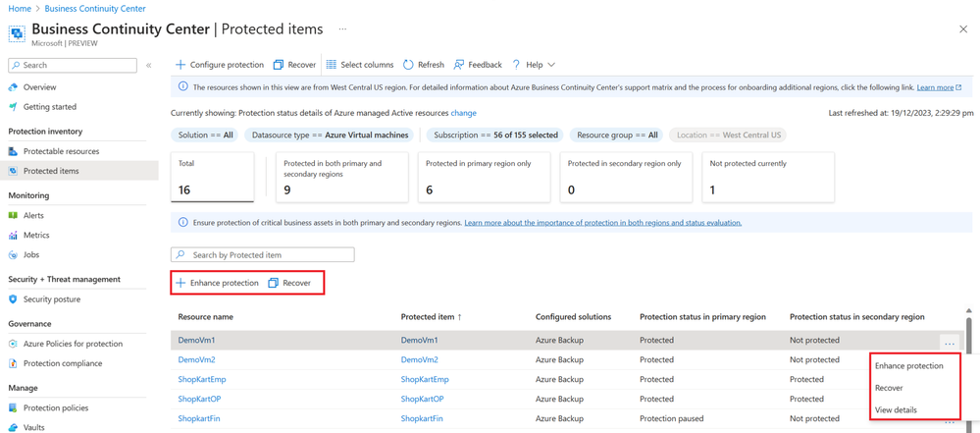
Task: Click the Location == West Central US pill
Action: (728, 135)
